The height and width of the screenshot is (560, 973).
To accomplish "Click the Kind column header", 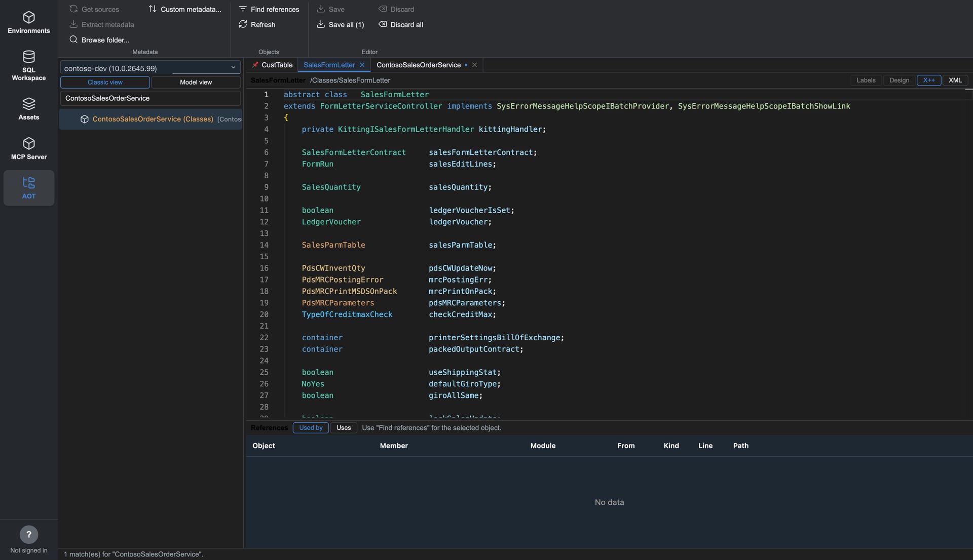I will pos(671,446).
